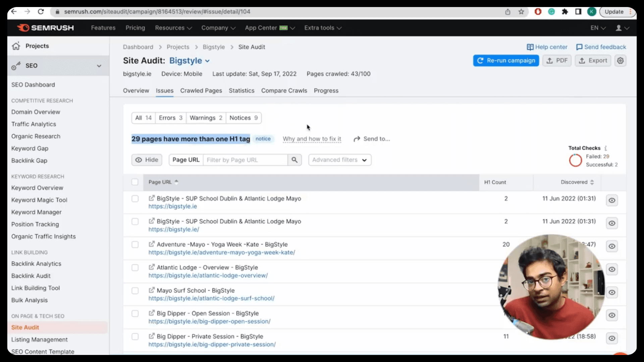Open the Opera red extension icon
The height and width of the screenshot is (362, 644).
[538, 12]
